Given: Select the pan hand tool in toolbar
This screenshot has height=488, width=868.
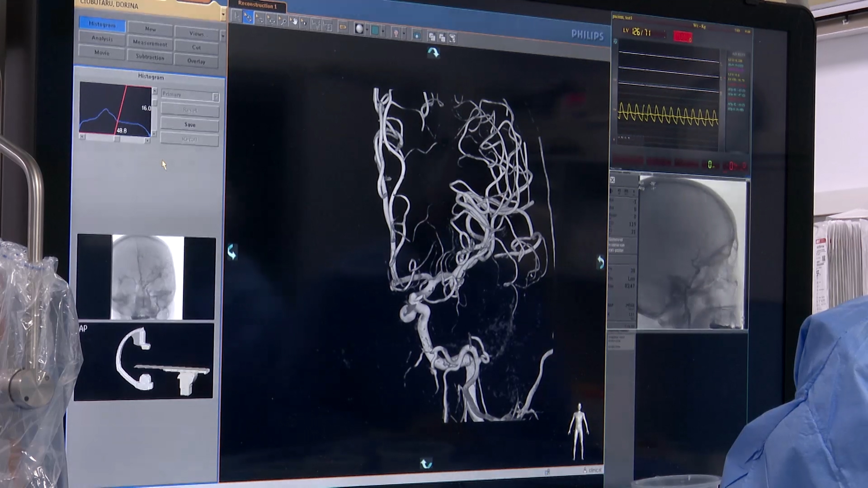Looking at the screenshot, I should click(294, 21).
